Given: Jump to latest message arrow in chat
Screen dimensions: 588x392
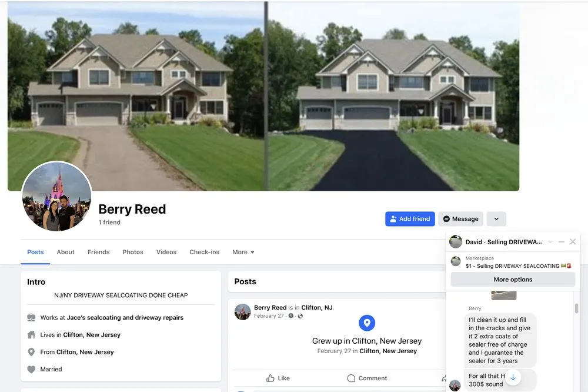Looking at the screenshot, I should [513, 377].
